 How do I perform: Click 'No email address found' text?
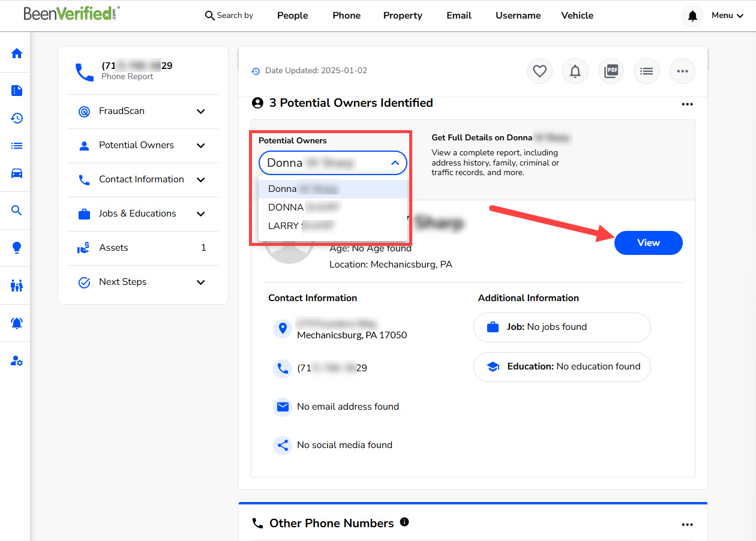[x=348, y=407]
